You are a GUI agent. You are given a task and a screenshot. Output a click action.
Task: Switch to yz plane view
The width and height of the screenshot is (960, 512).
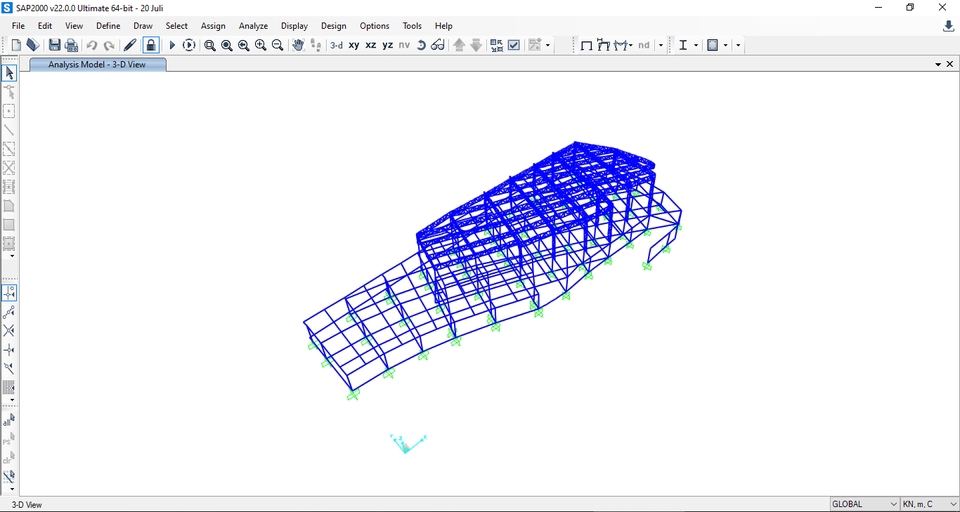[388, 45]
